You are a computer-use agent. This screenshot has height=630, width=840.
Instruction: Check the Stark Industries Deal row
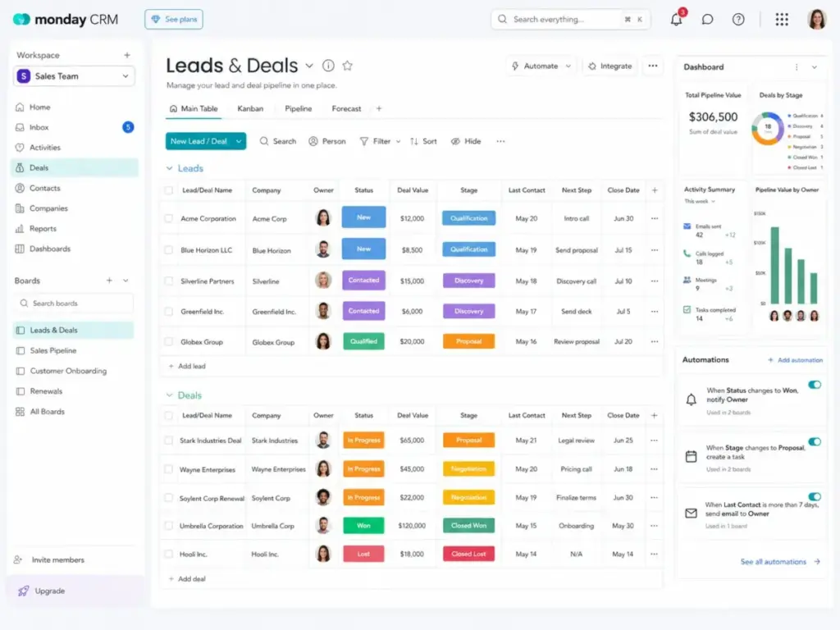coord(169,441)
